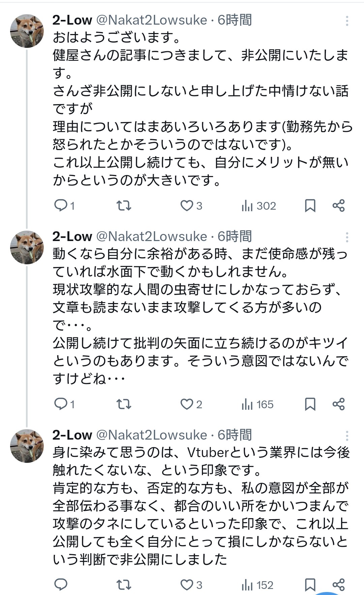The image size is (364, 595).
Task: Open more options for third tweet about Vtuber
Action: tap(347, 436)
